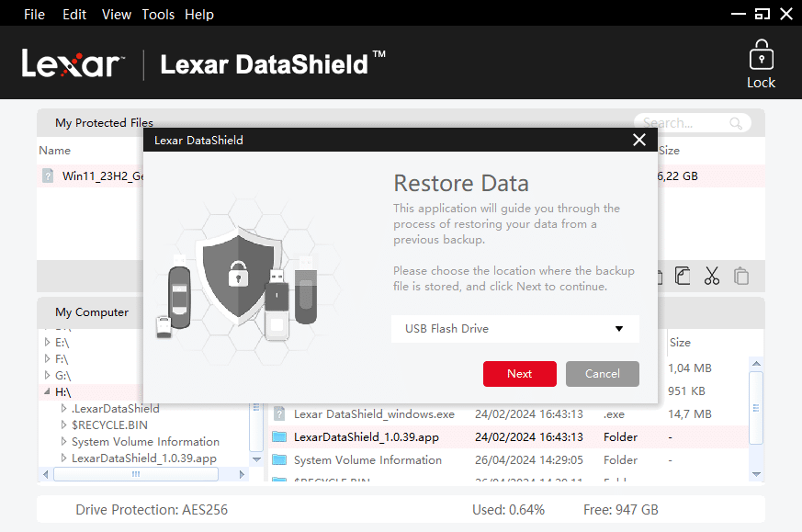Image resolution: width=802 pixels, height=532 pixels.
Task: Click the Lock padlock icon
Action: click(x=761, y=56)
